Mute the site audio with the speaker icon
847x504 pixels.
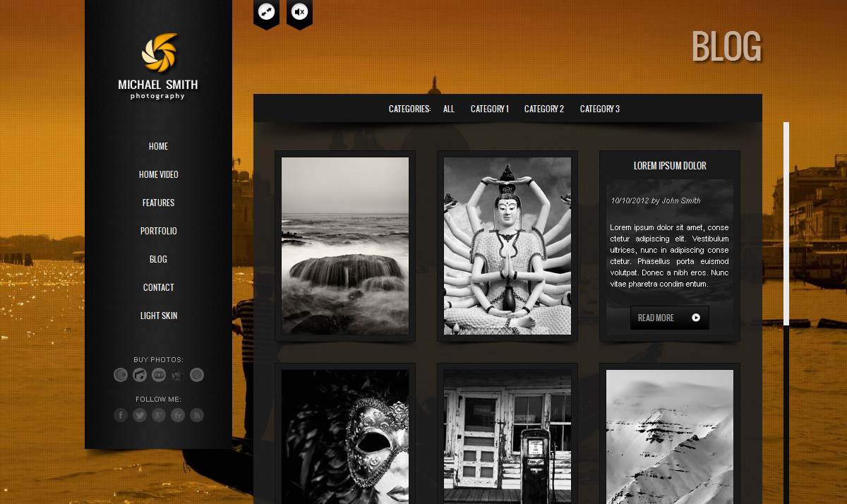pos(299,12)
